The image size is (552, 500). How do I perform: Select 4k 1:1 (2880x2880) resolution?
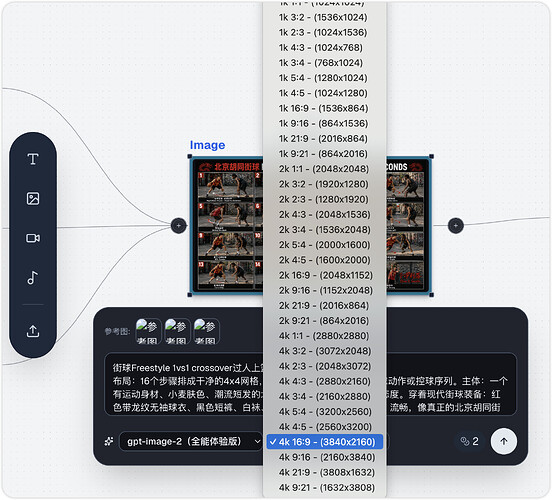(x=325, y=336)
